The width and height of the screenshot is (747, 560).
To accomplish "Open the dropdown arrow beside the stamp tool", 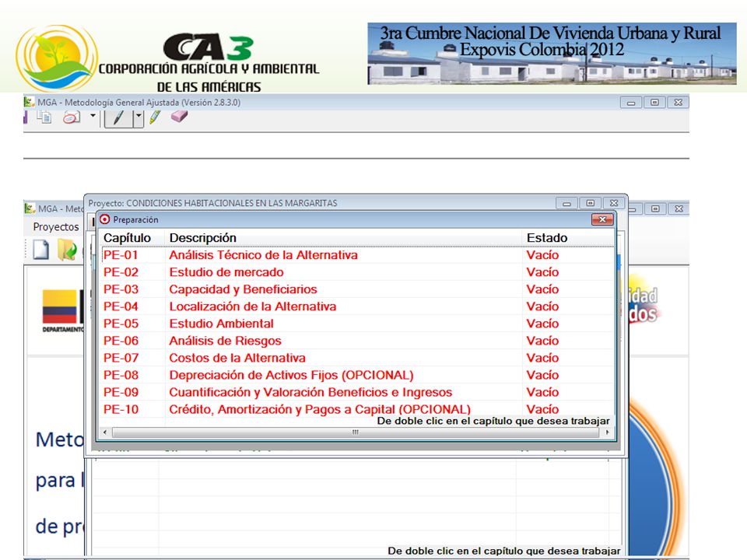I will (x=93, y=116).
